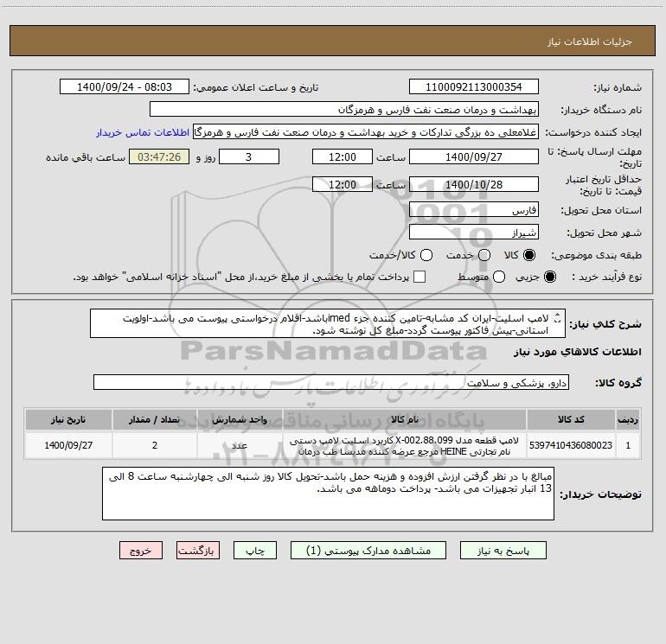
Task: Click the پاسخ به نیاز button
Action: 503,551
